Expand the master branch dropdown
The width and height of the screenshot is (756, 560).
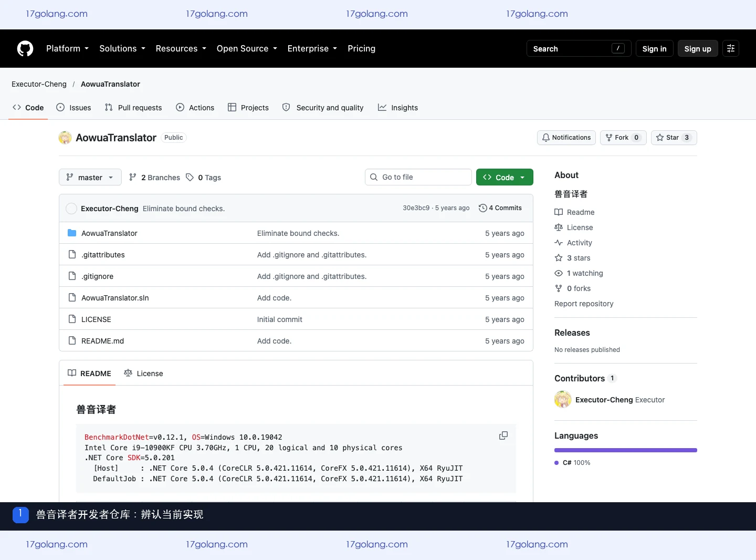(x=90, y=178)
